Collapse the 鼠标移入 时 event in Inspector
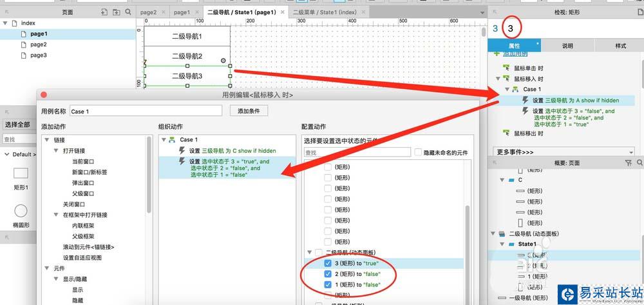Viewport: 644px width, 305px height. (498, 79)
